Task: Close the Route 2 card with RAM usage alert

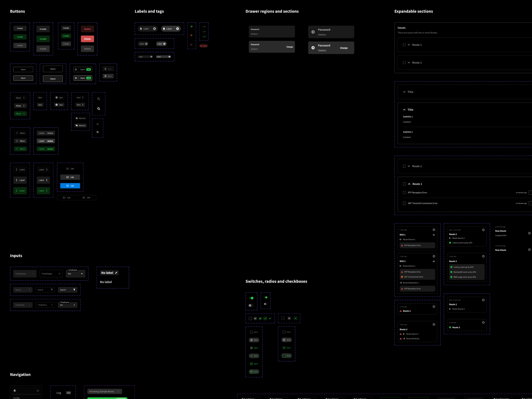Action: pos(483,256)
